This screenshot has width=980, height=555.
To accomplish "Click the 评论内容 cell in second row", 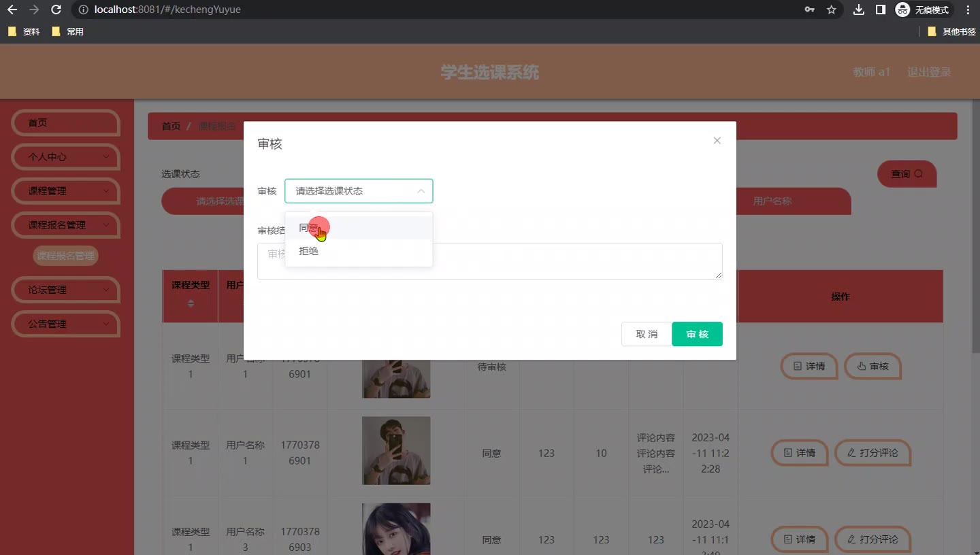I will (656, 453).
